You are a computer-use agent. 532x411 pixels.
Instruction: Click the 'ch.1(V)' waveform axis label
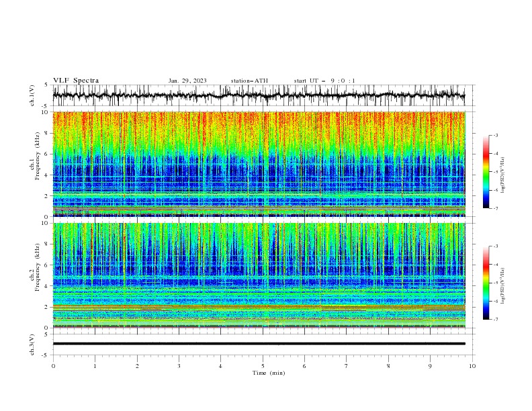32,95
